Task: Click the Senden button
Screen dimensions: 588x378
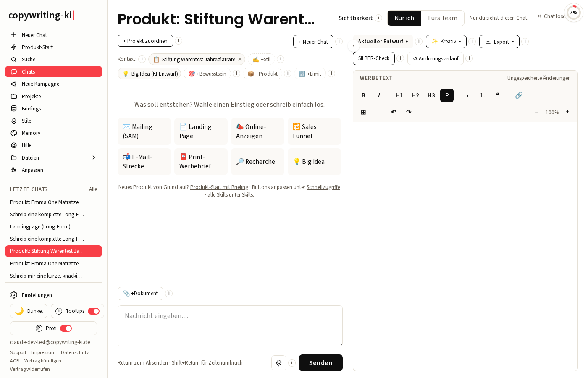Action: click(x=321, y=363)
